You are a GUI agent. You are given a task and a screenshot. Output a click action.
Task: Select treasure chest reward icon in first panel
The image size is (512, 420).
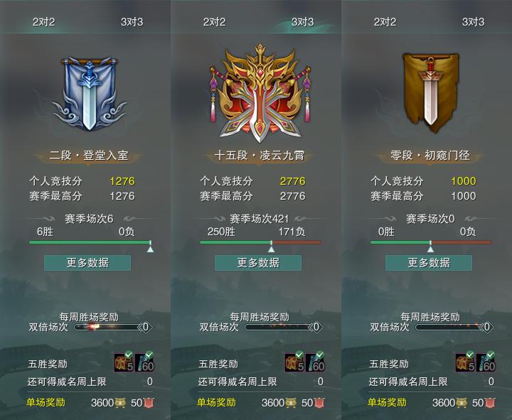click(x=124, y=362)
